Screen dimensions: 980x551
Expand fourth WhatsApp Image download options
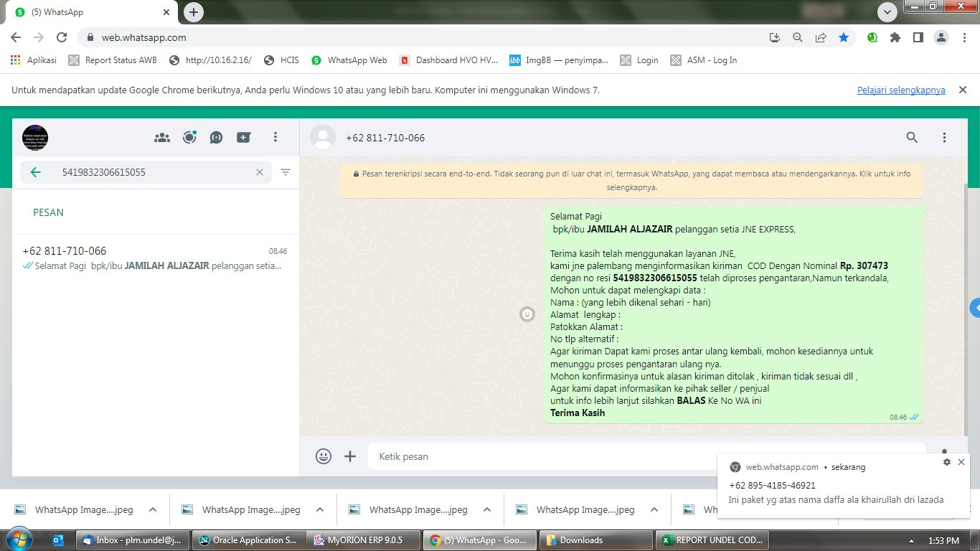654,509
